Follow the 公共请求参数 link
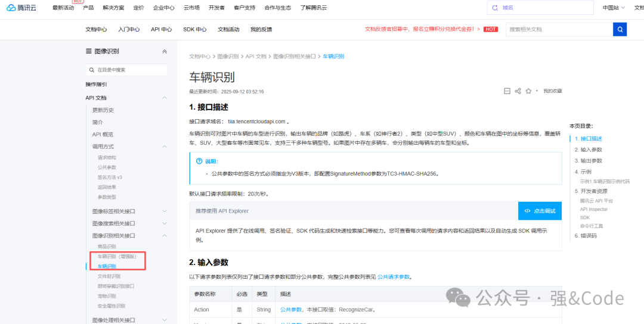644x324 pixels. [x=394, y=277]
